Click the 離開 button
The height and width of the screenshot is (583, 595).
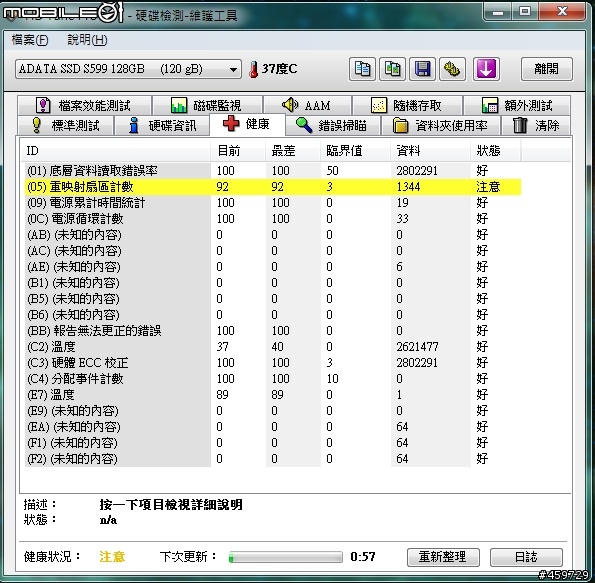pyautogui.click(x=546, y=69)
